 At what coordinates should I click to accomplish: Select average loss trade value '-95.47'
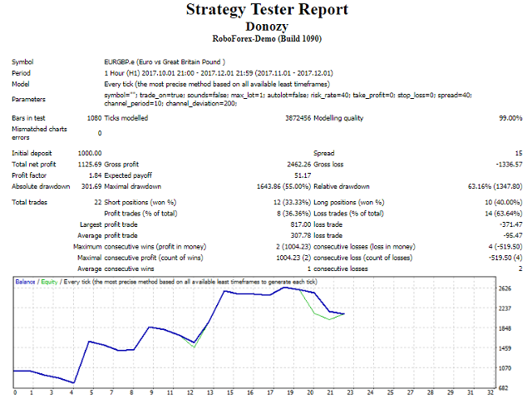coord(513,235)
